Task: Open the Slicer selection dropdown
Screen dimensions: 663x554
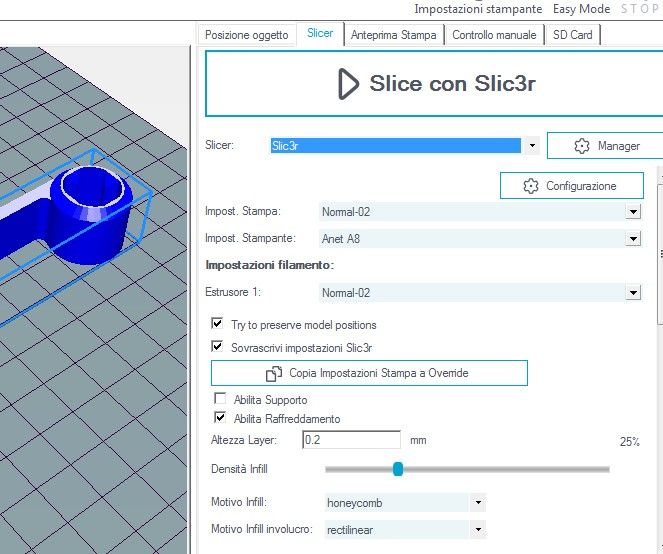Action: [x=532, y=146]
